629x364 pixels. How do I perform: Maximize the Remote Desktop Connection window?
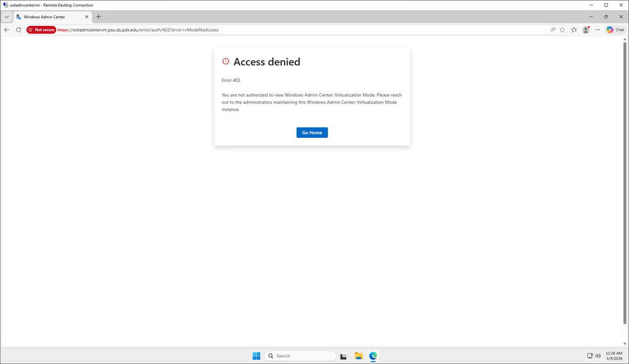click(x=606, y=5)
